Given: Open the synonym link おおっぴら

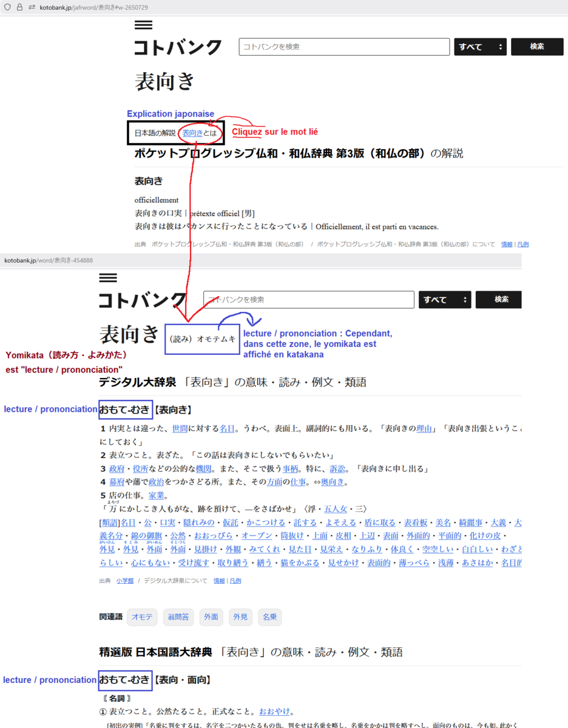Looking at the screenshot, I should coord(214,536).
